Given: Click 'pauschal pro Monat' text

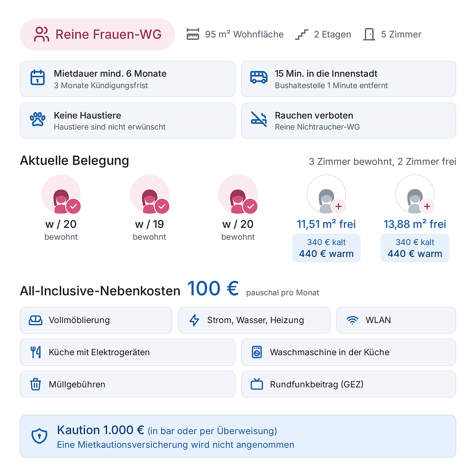Looking at the screenshot, I should tap(283, 293).
